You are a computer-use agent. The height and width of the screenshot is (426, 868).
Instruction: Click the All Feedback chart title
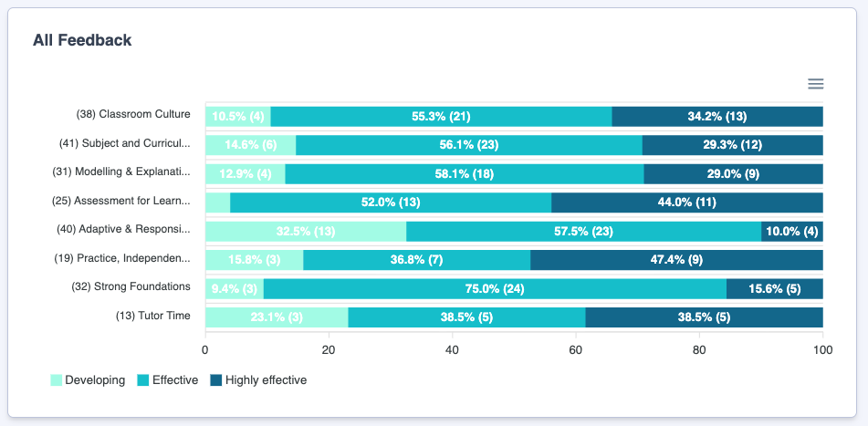82,40
